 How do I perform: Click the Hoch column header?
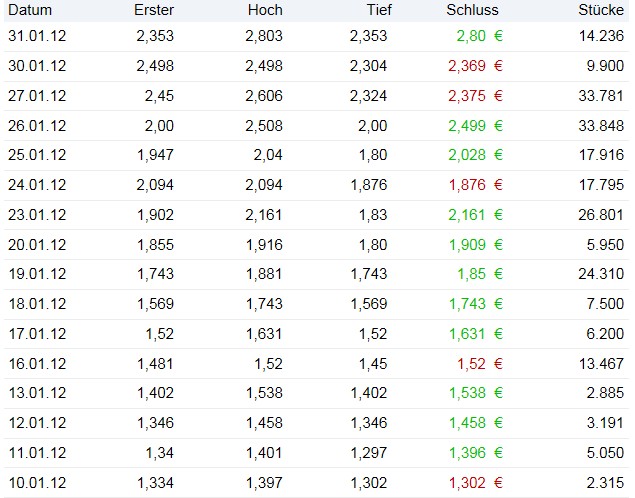coord(264,10)
